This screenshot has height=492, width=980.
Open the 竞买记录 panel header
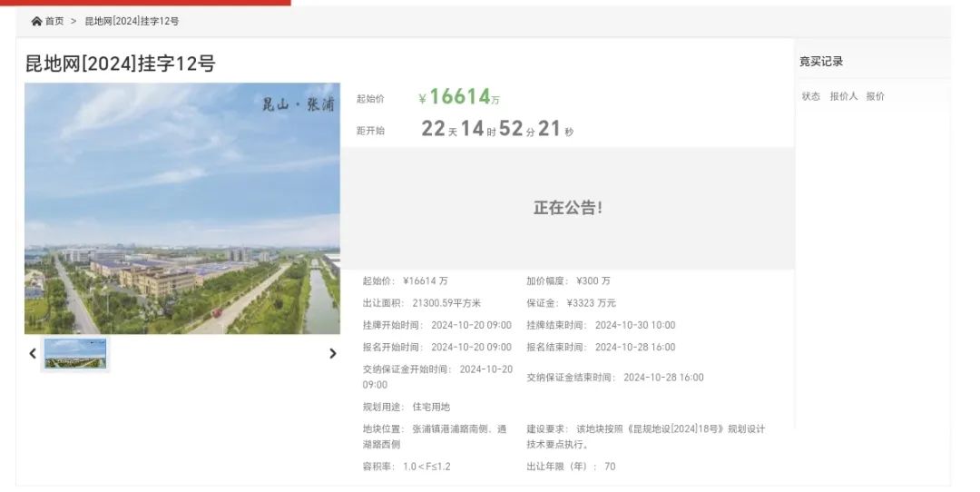(821, 62)
